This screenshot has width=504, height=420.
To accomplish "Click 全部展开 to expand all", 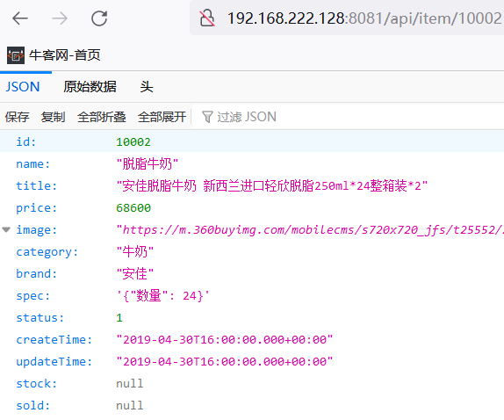I will coord(162,117).
